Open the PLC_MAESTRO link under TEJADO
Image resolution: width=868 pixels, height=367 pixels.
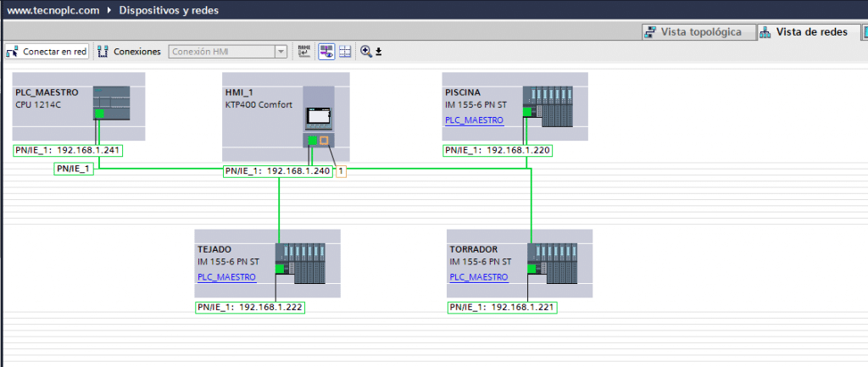pyautogui.click(x=226, y=277)
